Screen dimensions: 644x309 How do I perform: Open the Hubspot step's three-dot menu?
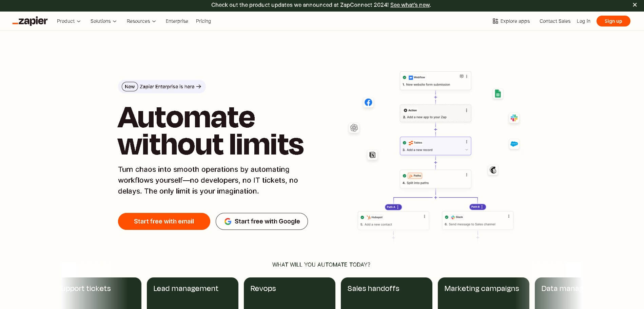(x=425, y=216)
